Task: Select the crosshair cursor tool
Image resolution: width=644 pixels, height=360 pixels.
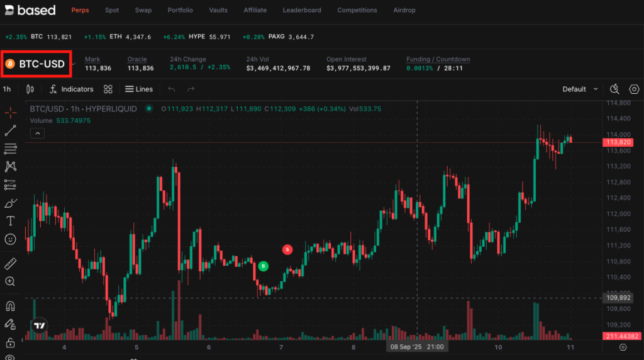Action: (10, 112)
